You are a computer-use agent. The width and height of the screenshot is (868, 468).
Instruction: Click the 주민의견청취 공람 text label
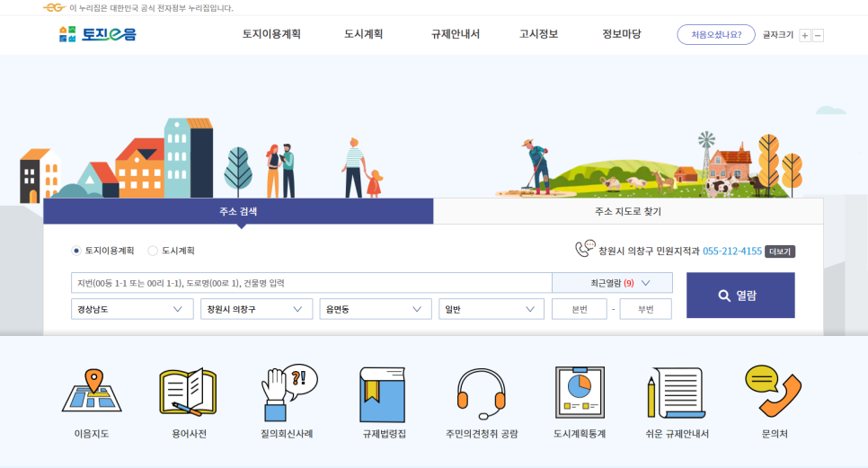[482, 434]
